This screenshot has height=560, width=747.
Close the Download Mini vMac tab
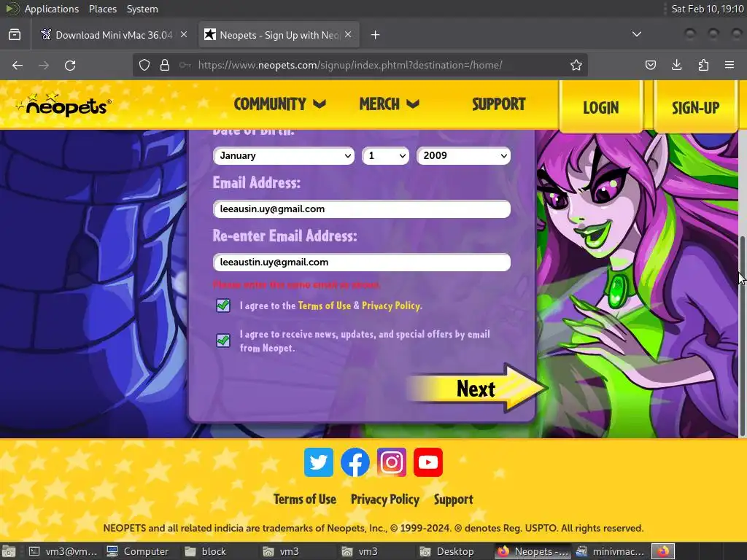[x=184, y=34]
